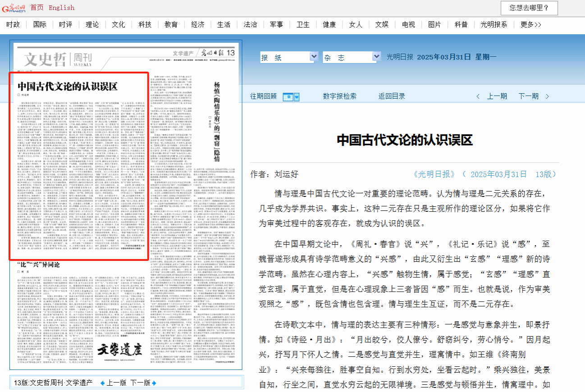Open the 教育 channel
Image resolution: width=585 pixels, height=392 pixels.
pyautogui.click(x=171, y=24)
